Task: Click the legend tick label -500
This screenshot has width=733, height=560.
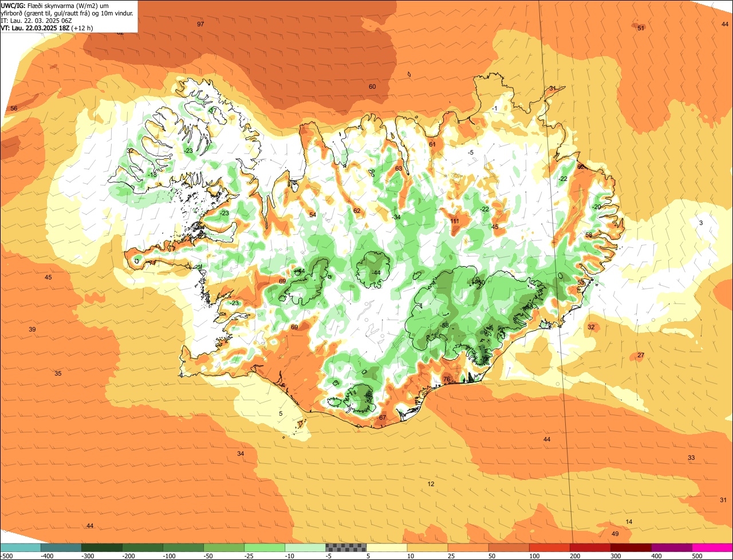Action: coord(7,556)
